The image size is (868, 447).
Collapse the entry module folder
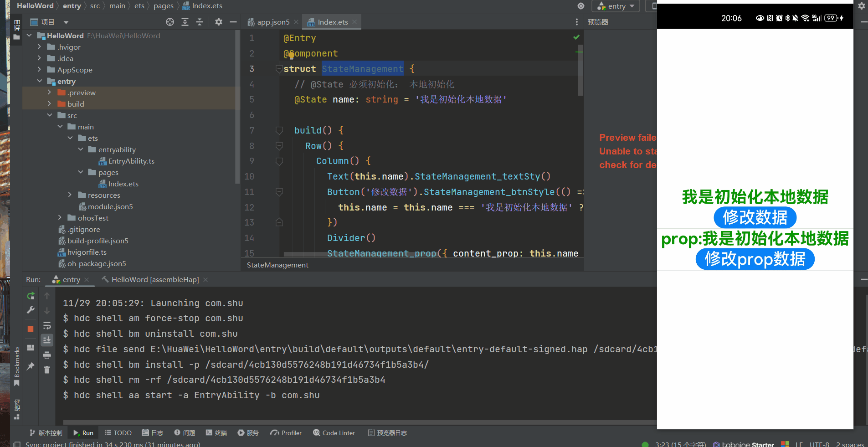40,81
